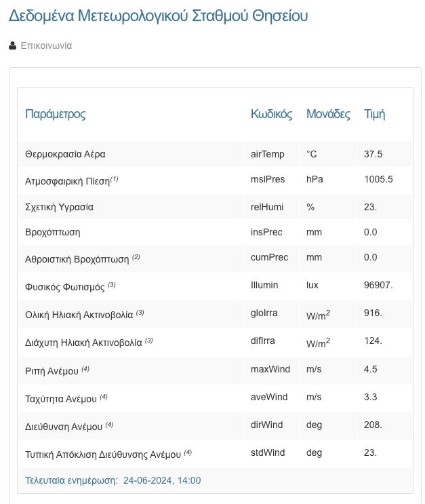Viewport: 425px width, 504px height.
Task: Click footnote (2) next to Αθροιστική Βροχόπτωση
Action: (136, 257)
